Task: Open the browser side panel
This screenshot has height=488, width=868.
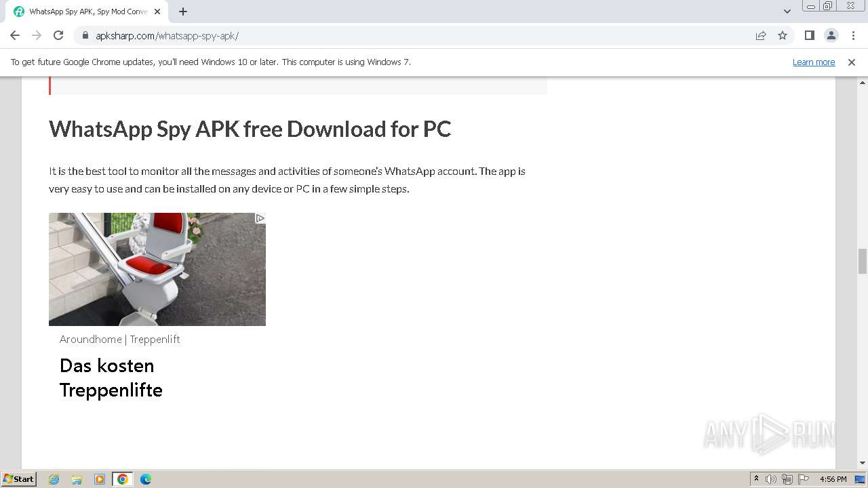Action: [x=809, y=35]
